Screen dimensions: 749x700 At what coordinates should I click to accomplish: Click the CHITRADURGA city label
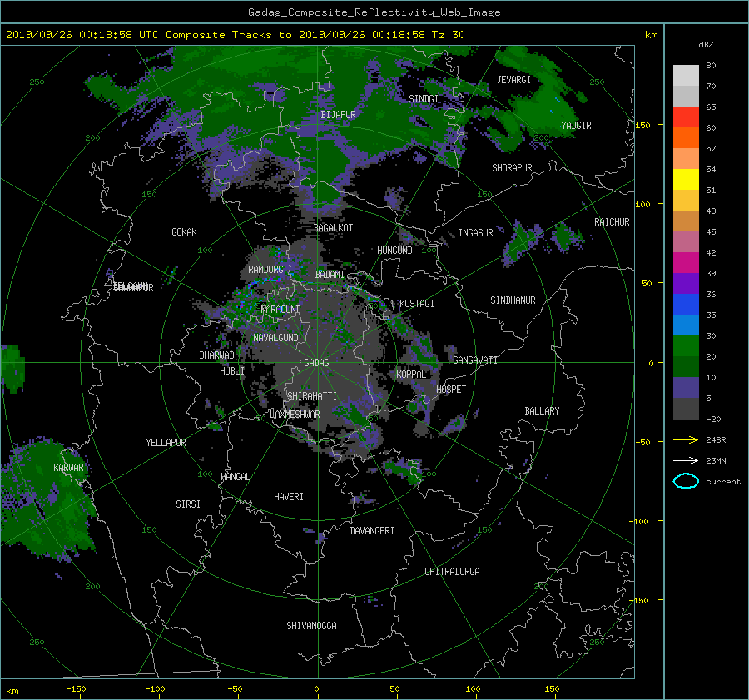(x=452, y=572)
